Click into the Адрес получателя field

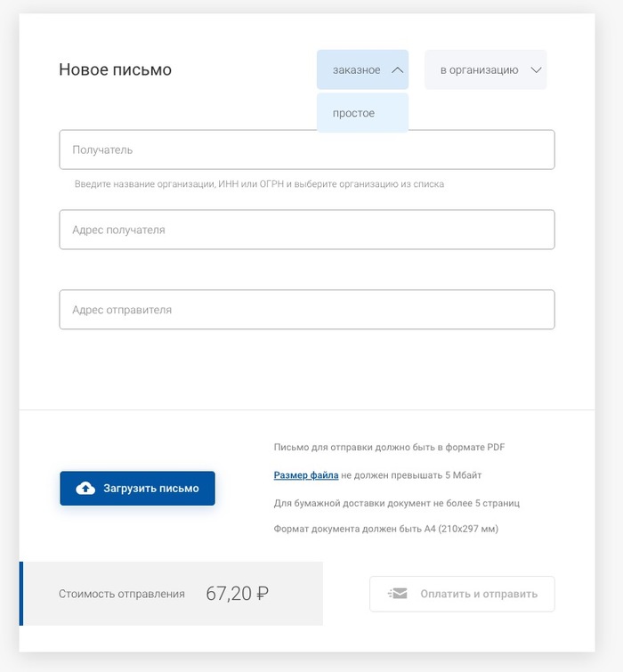(307, 230)
